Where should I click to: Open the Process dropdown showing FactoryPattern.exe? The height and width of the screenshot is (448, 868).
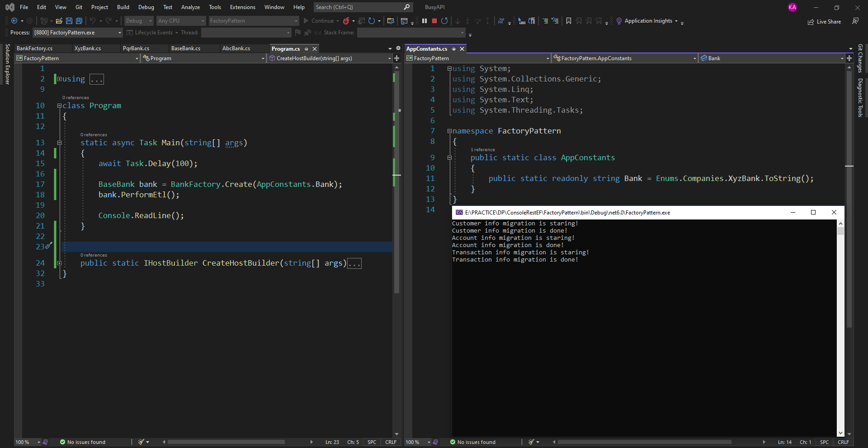[x=78, y=33]
